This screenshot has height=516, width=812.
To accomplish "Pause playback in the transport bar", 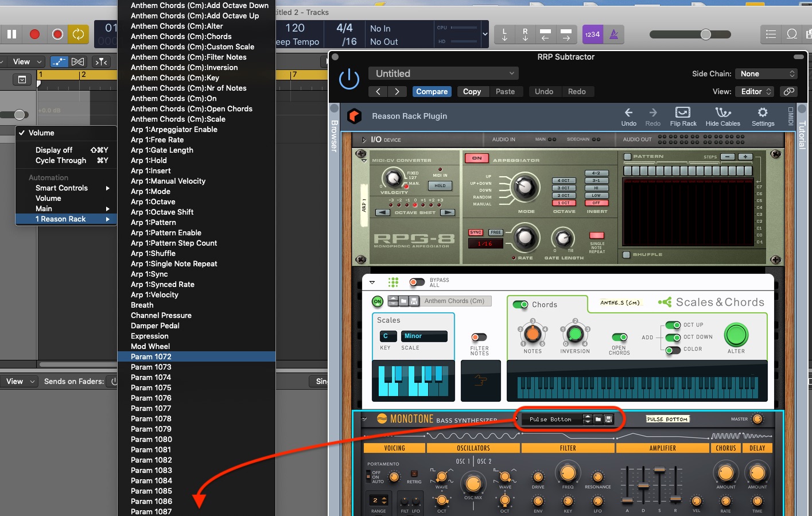I will pyautogui.click(x=11, y=34).
